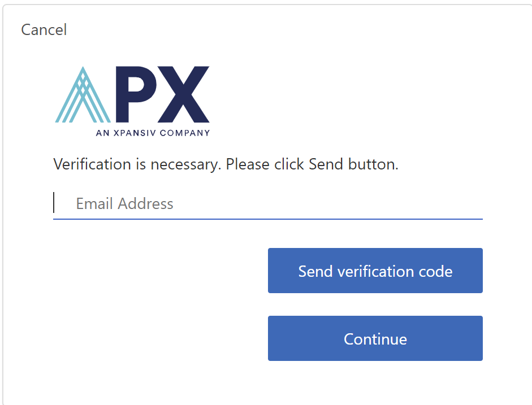The image size is (532, 405).
Task: Click inside the Email Address box
Action: coord(267,203)
